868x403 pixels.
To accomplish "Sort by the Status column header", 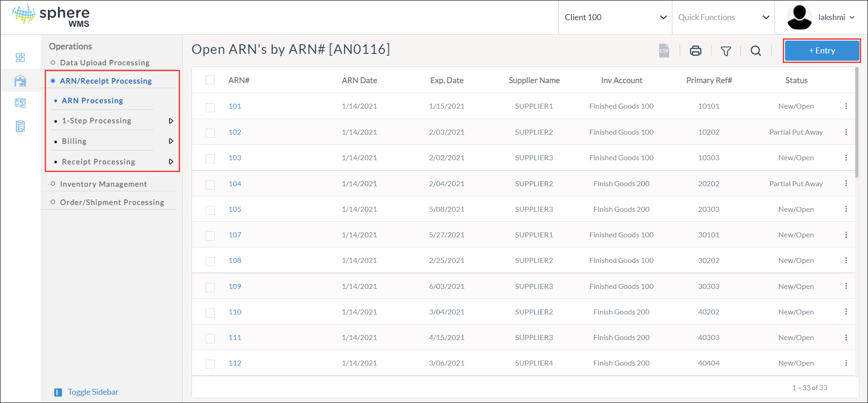I will coord(796,80).
